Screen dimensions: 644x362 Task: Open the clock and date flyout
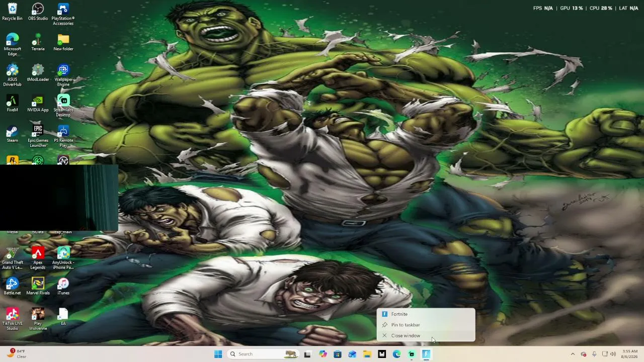click(630, 354)
